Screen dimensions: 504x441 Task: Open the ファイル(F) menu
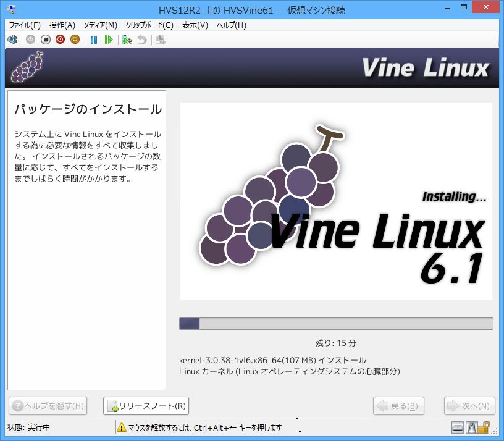25,25
